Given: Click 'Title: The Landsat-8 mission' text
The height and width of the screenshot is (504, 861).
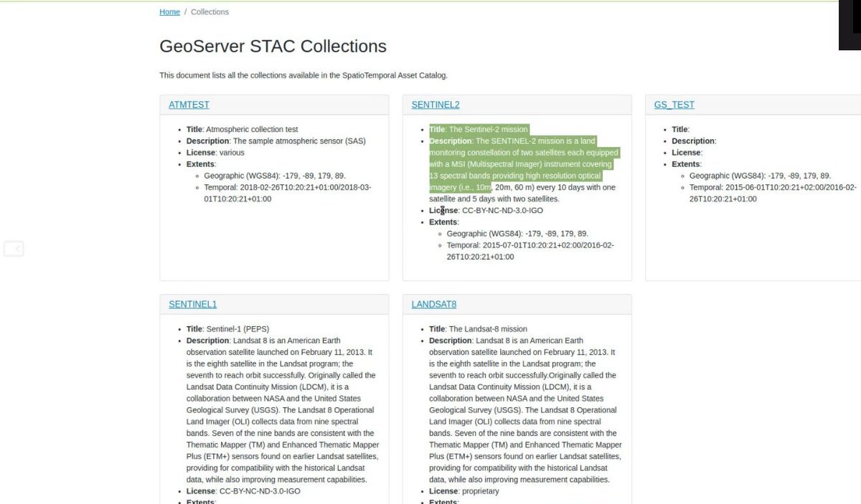Looking at the screenshot, I should coord(478,329).
